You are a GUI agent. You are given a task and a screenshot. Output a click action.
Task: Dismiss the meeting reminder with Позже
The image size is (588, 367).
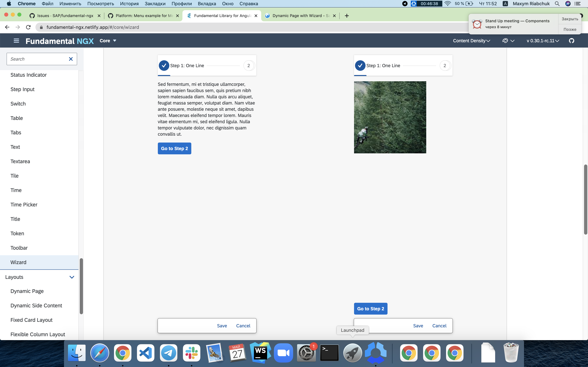pos(570,29)
